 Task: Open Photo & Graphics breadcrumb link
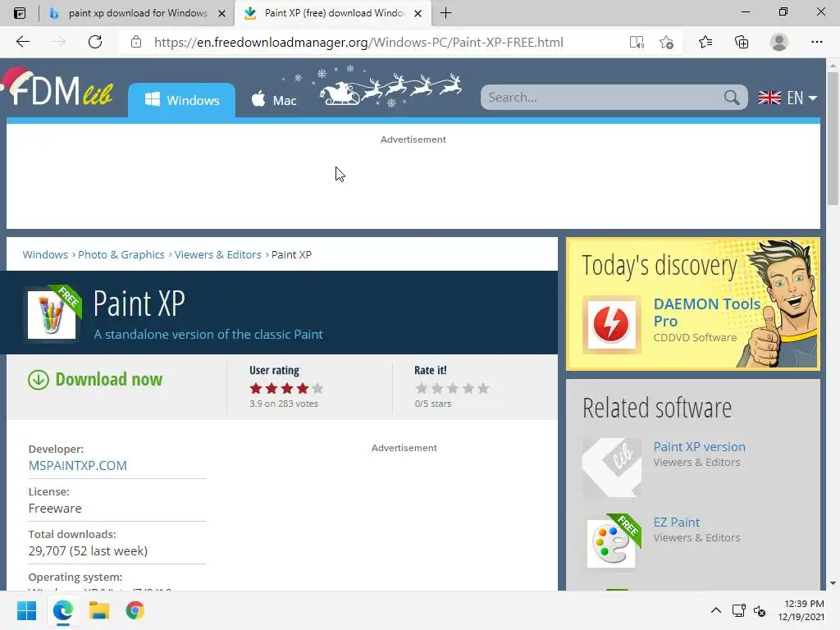[121, 254]
